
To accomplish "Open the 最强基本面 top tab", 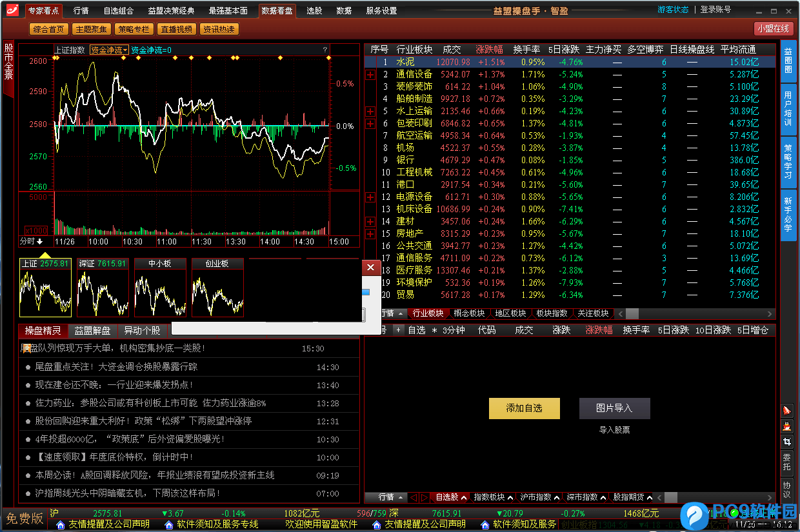I will point(228,10).
